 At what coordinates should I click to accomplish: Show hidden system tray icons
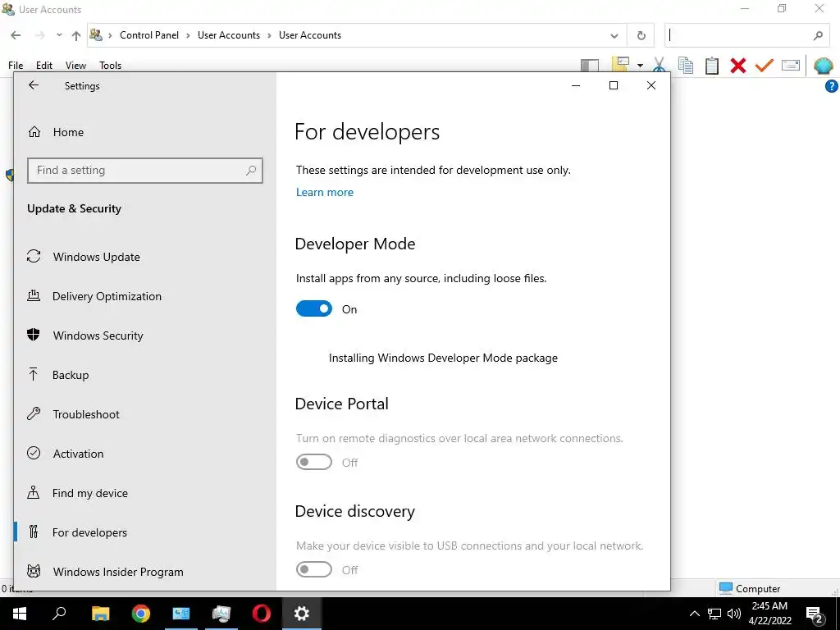click(x=694, y=614)
